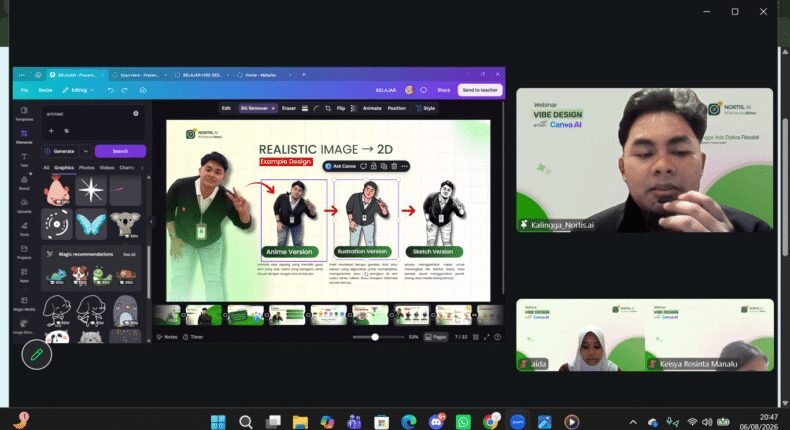790x430 pixels.
Task: Switch to the Photos category tab
Action: [86, 167]
